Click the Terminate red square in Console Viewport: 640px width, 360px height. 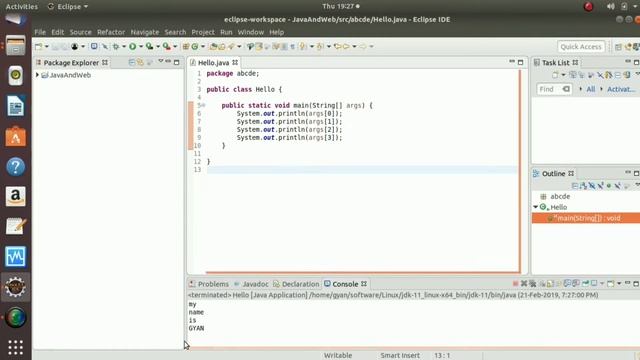coord(516,284)
